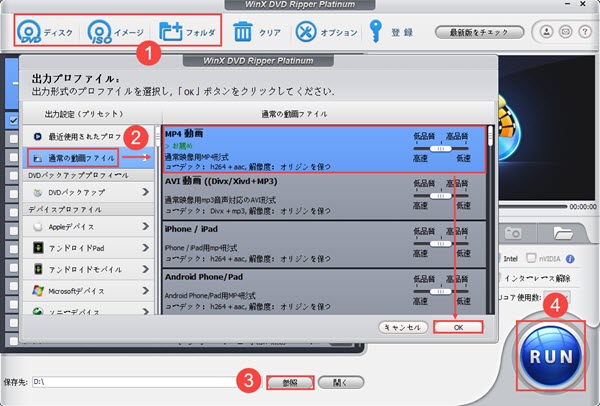Viewport: 600px width, 406px height.
Task: Expand the Microsoftデバイス category arrow
Action: (145, 291)
